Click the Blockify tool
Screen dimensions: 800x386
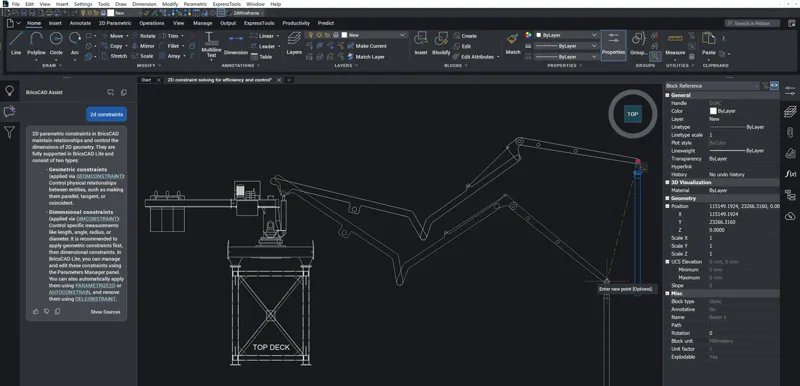(441, 43)
